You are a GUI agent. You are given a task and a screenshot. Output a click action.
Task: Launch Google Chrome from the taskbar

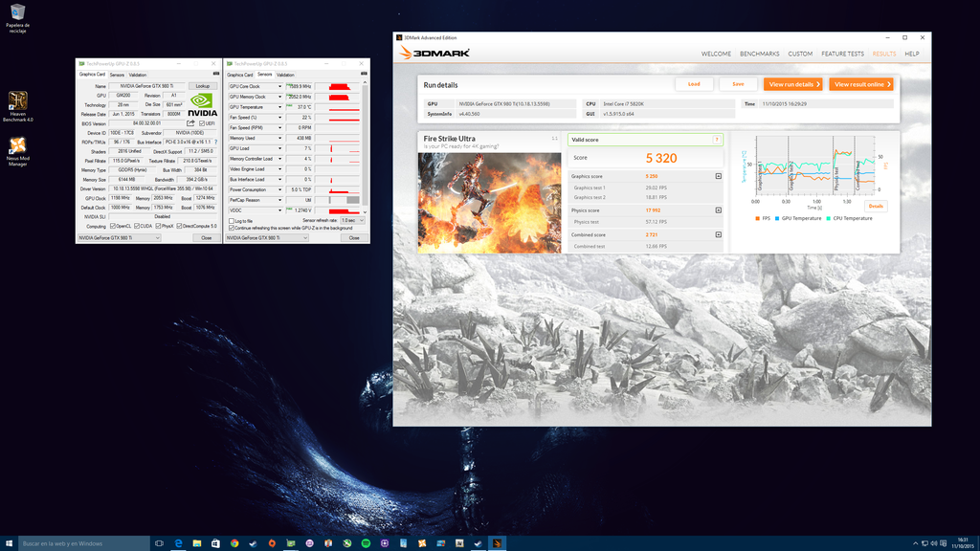[234, 543]
